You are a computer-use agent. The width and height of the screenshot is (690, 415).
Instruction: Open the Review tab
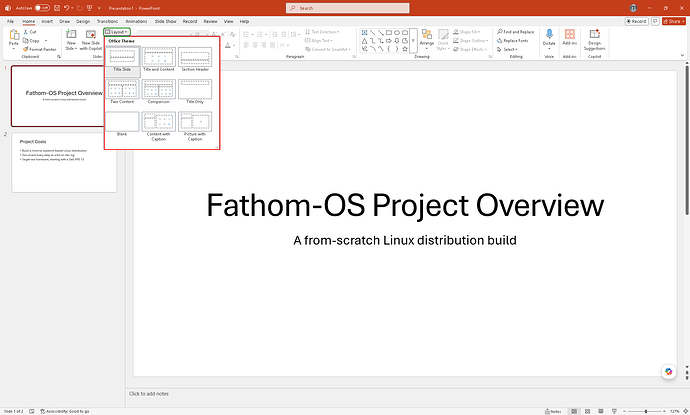tap(210, 21)
